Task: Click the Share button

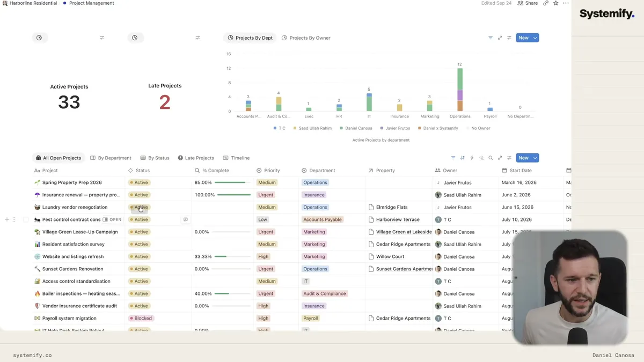Action: [528, 3]
